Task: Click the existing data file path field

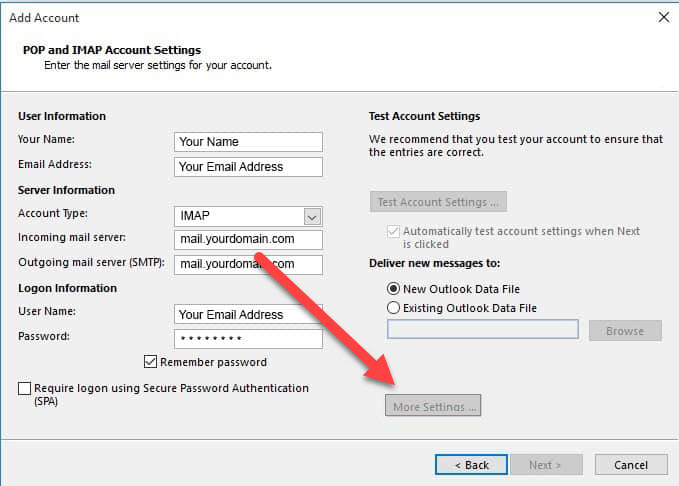Action: 483,330
